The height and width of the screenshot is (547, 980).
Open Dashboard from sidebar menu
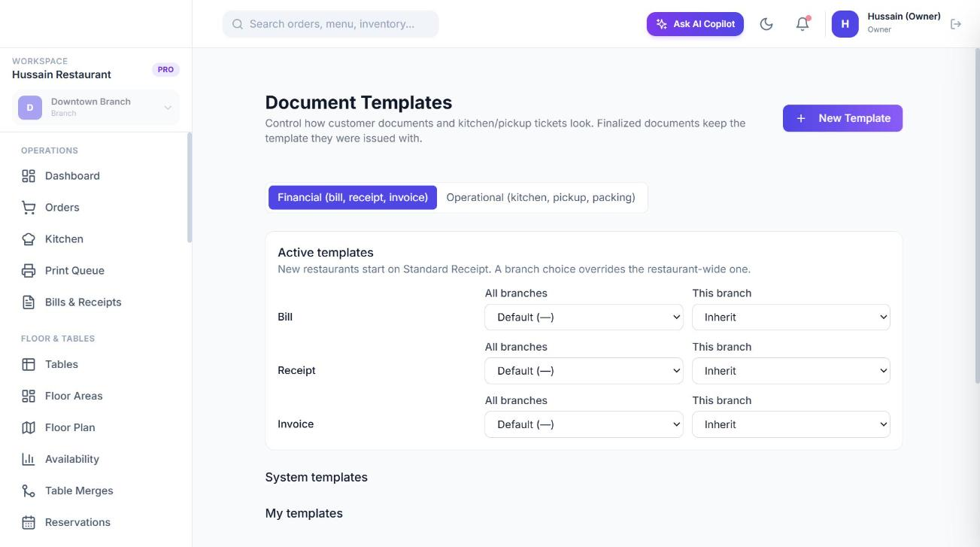click(x=96, y=176)
